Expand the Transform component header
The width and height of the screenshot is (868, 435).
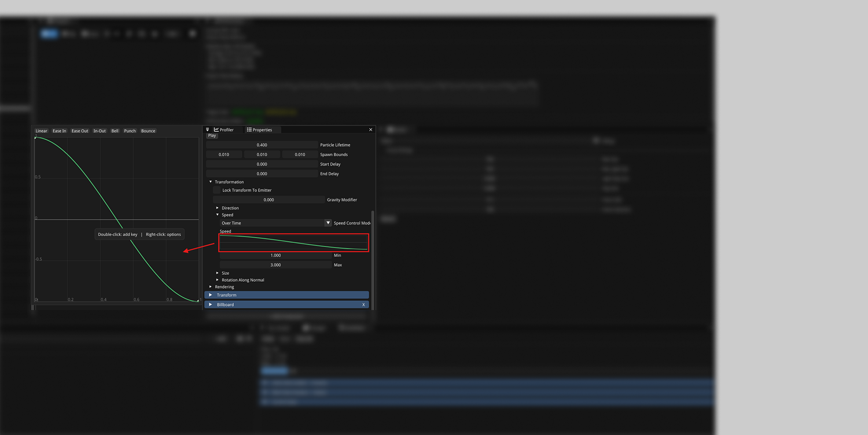click(x=286, y=295)
